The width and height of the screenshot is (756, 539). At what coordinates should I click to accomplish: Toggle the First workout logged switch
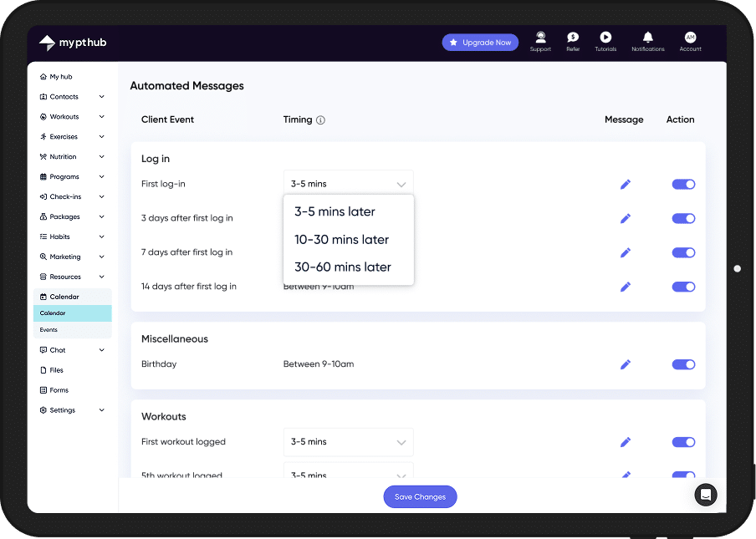(683, 442)
